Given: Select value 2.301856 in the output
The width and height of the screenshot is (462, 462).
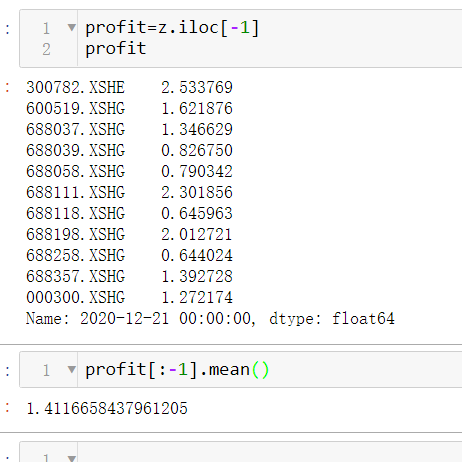Looking at the screenshot, I should click(197, 193).
